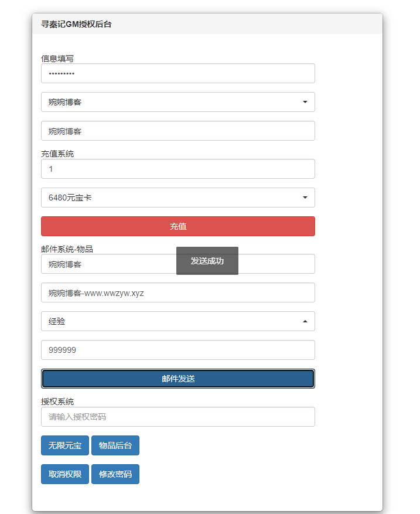This screenshot has height=514, width=420.
Task: Expand the 6480元宝卡 recharge card dropdown
Action: coord(177,198)
